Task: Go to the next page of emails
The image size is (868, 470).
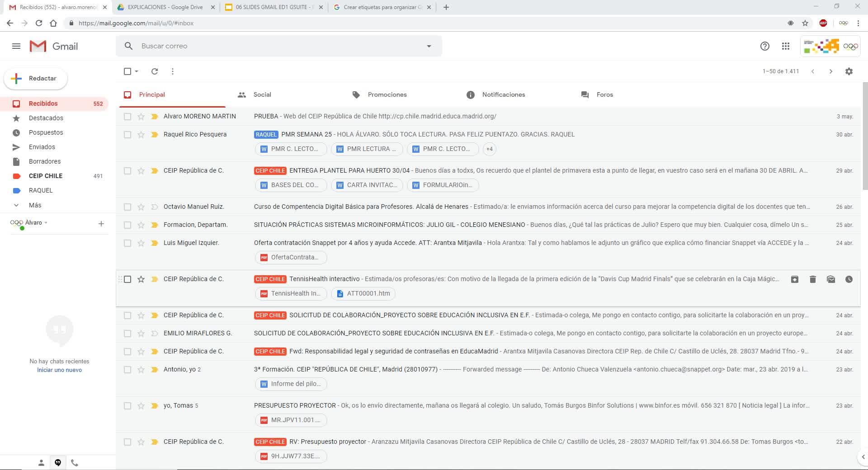Action: click(x=830, y=71)
